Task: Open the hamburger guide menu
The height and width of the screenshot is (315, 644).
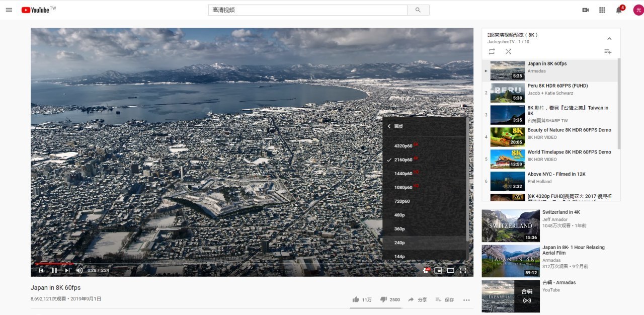Action: pos(9,10)
